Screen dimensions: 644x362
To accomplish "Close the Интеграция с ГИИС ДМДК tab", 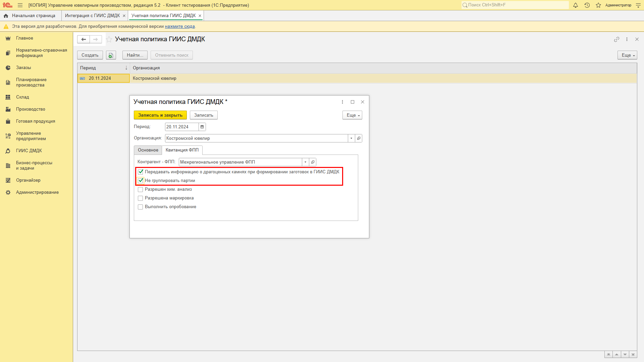I will 124,16.
